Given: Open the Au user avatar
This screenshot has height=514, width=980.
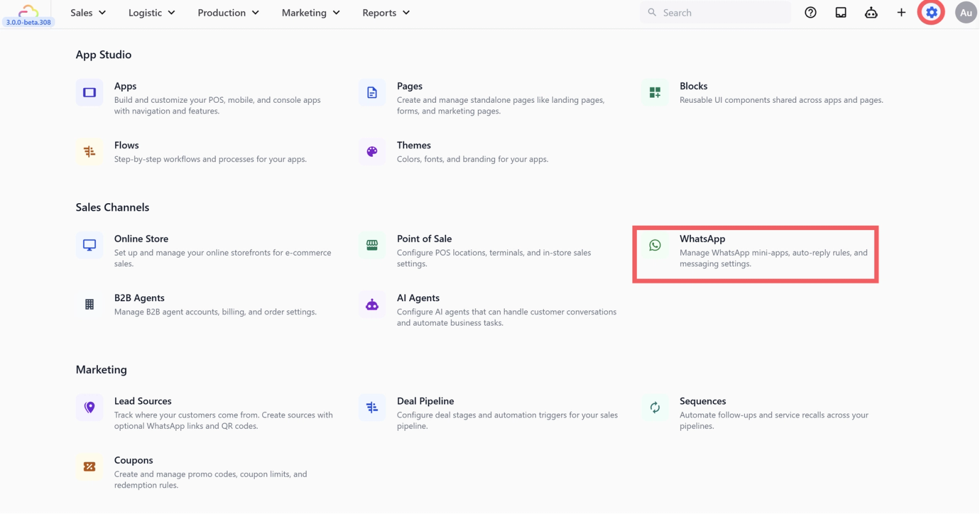Looking at the screenshot, I should [966, 12].
